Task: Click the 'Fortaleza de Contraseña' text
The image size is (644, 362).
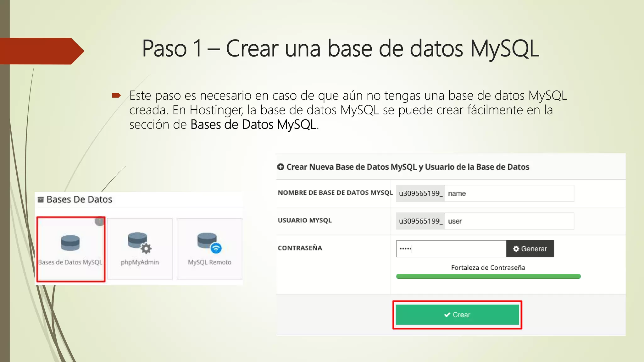Action: (x=488, y=267)
